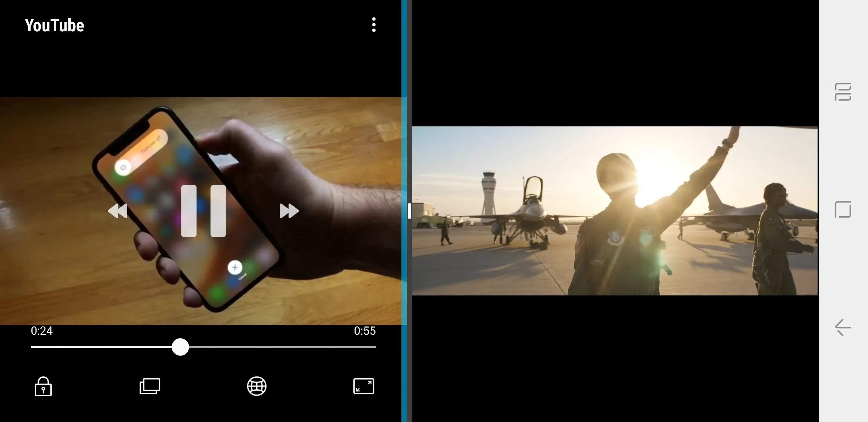This screenshot has width=868, height=422.
Task: Tap the 0:24 elapsed time label
Action: [x=42, y=331]
